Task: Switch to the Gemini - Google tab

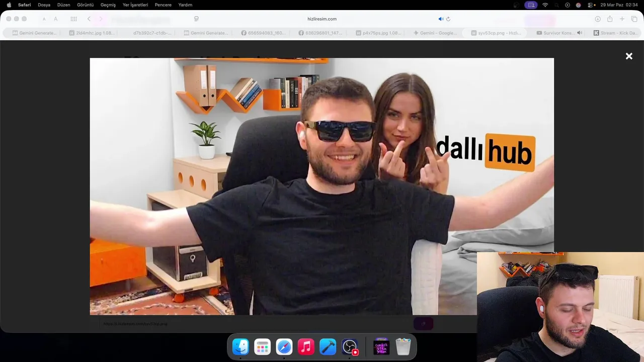Action: pos(435,33)
